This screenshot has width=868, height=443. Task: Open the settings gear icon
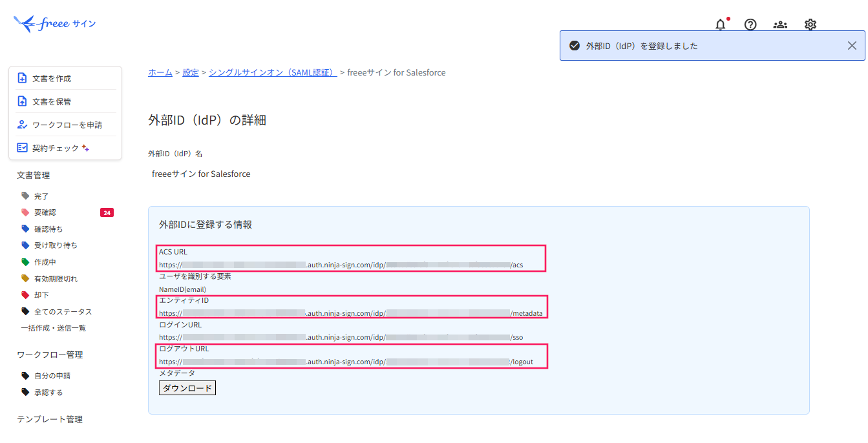coord(810,25)
